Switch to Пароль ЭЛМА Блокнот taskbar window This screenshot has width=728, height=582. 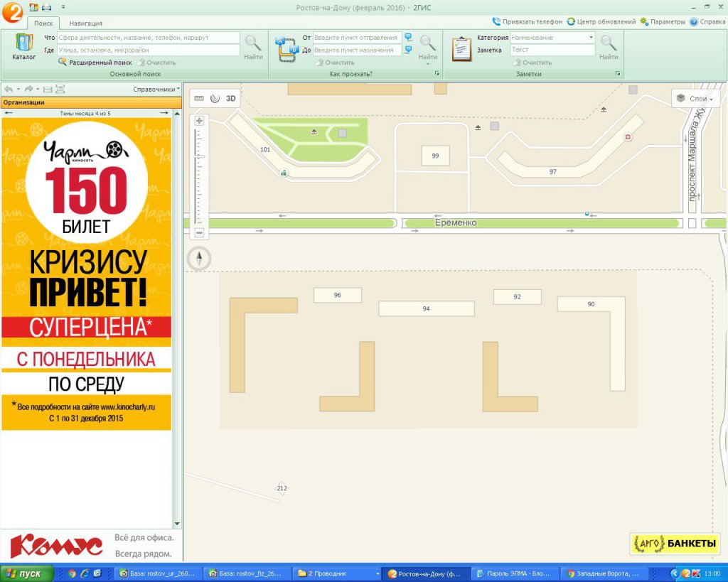(x=515, y=573)
